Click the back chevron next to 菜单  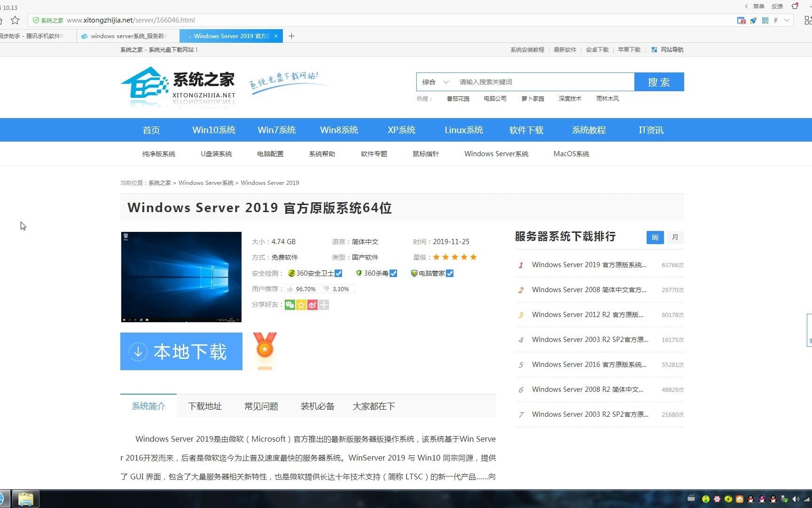[746, 6]
